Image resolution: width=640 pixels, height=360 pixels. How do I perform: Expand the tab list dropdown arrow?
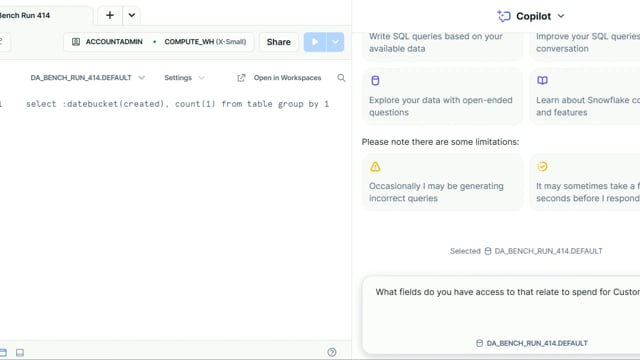click(x=131, y=16)
